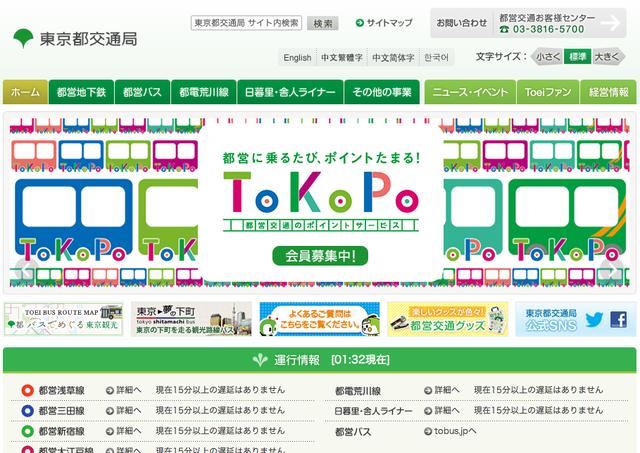Click the leaf icon in 運行情報 header
Image resolution: width=640 pixels, height=453 pixels.
coord(260,360)
